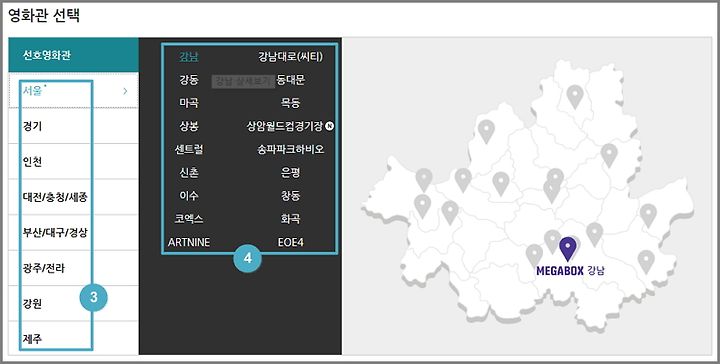Viewport: 720px width, 364px height.
Task: Pick the 은평 theater
Action: coord(290,173)
